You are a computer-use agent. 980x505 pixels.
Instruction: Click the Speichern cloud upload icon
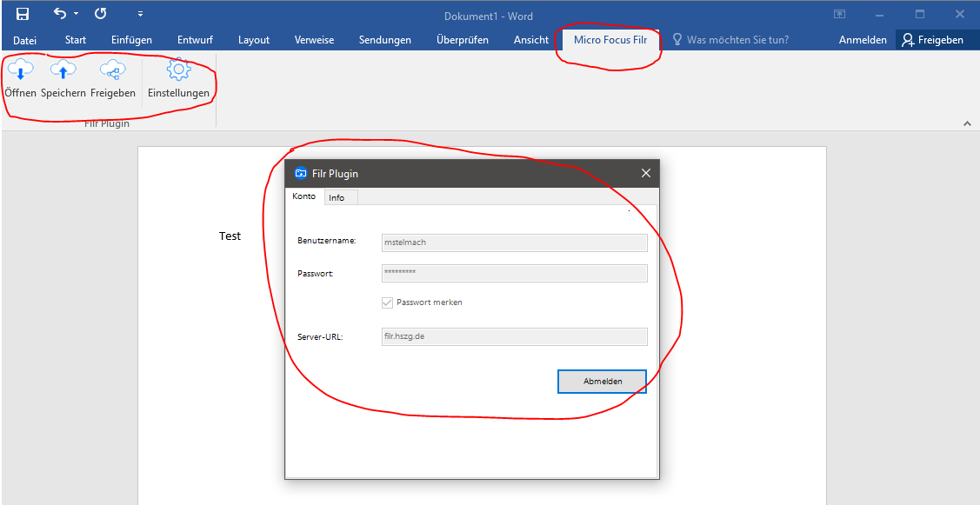(x=63, y=70)
